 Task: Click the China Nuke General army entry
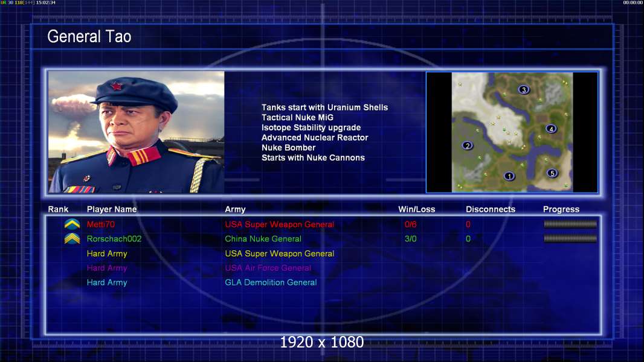coord(263,238)
